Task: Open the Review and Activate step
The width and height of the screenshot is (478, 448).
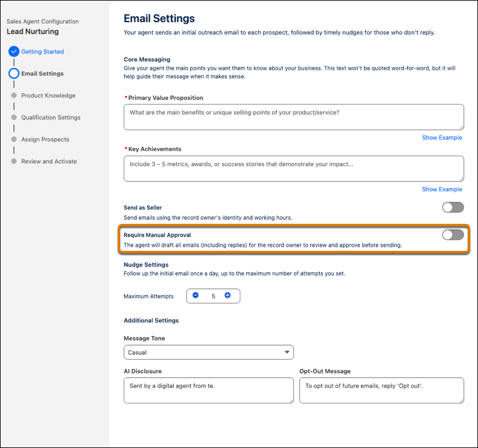Action: (49, 161)
